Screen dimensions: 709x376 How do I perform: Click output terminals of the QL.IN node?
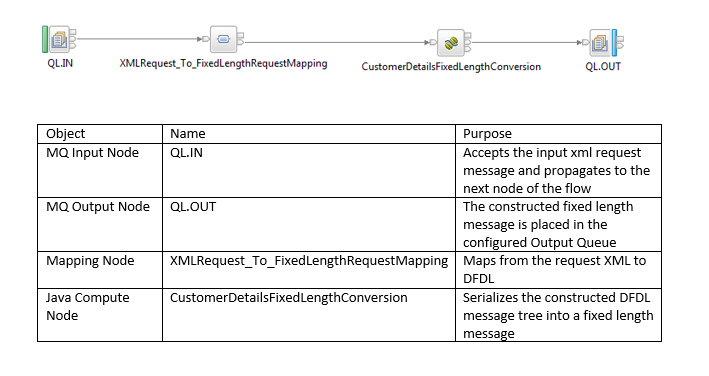coord(73,39)
